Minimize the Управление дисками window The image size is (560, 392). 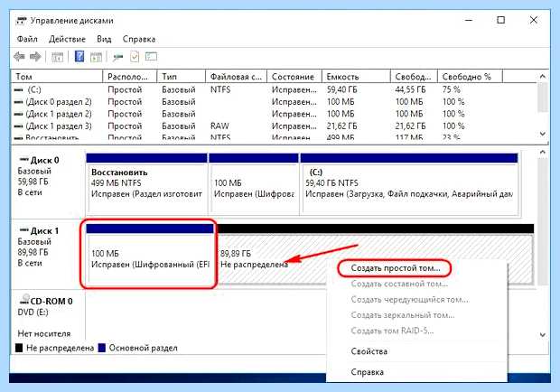pos(469,20)
